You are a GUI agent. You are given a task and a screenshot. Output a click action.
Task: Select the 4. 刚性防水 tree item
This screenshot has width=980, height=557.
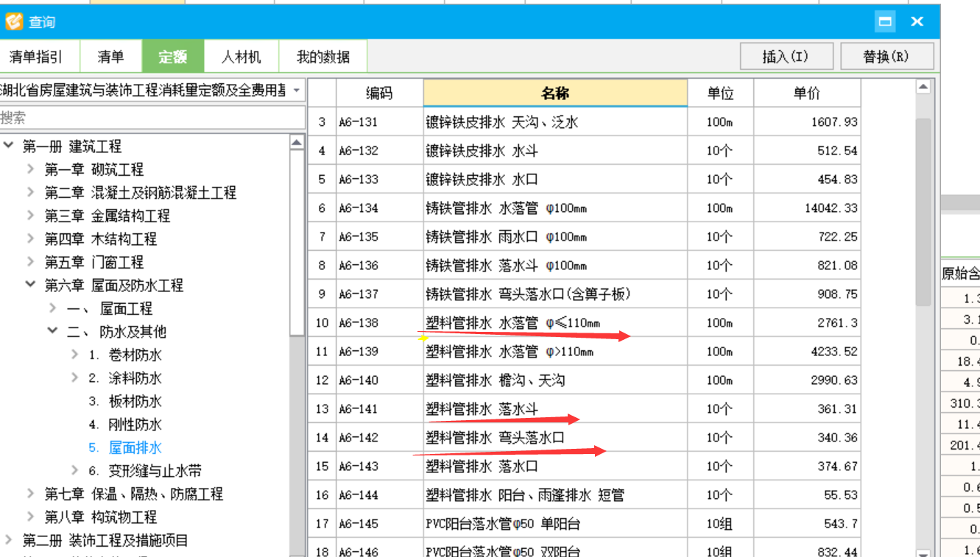(125, 425)
